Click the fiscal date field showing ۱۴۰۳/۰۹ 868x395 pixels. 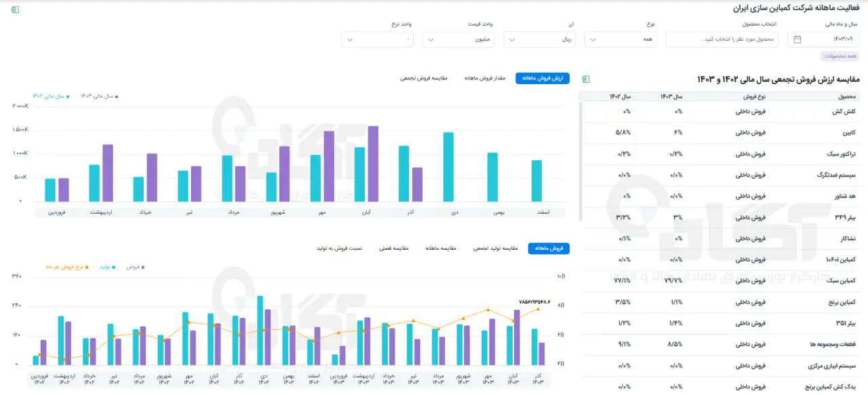(x=823, y=39)
